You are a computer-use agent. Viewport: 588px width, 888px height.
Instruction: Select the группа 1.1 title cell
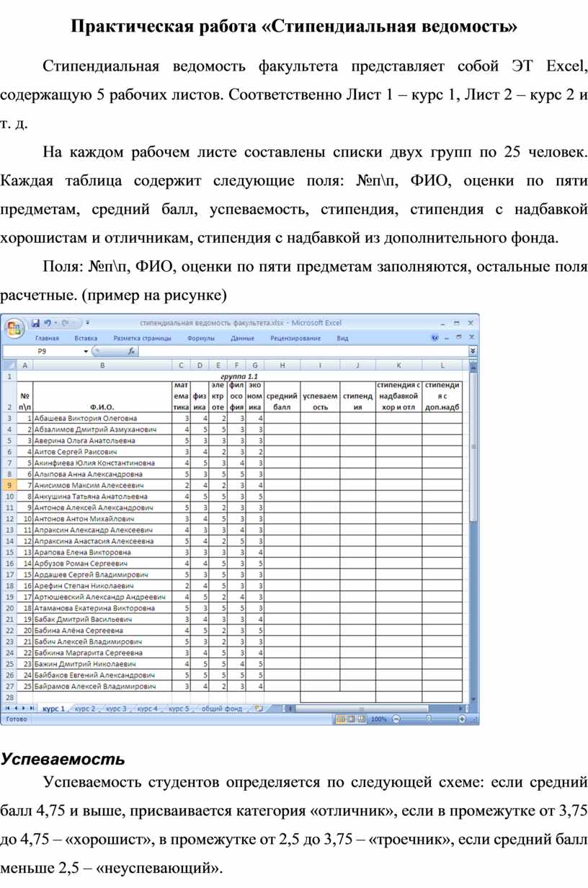pyautogui.click(x=239, y=376)
